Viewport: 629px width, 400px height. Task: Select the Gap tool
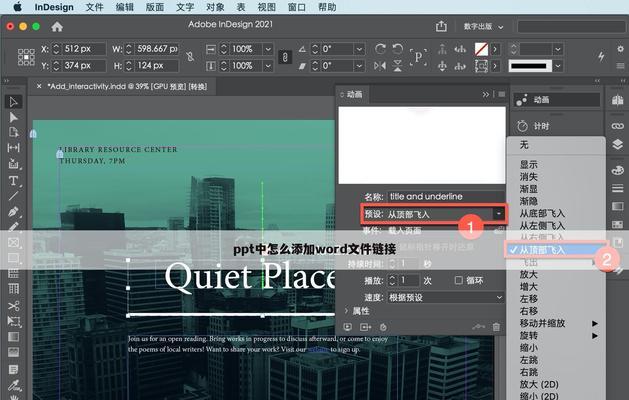(13, 148)
